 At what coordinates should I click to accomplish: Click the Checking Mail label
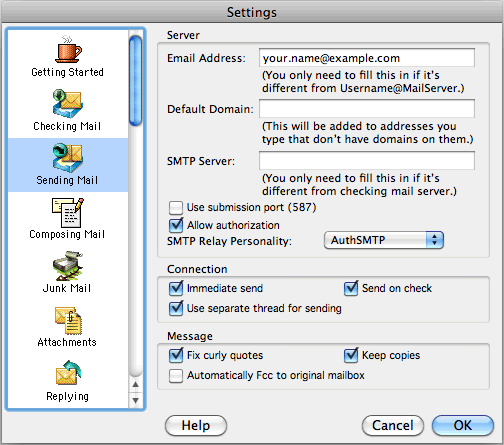(67, 126)
